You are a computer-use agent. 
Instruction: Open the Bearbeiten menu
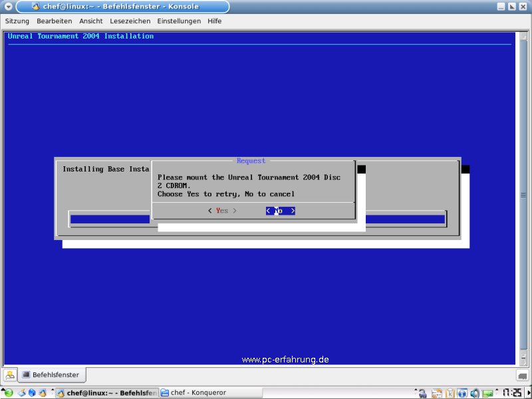coord(54,21)
